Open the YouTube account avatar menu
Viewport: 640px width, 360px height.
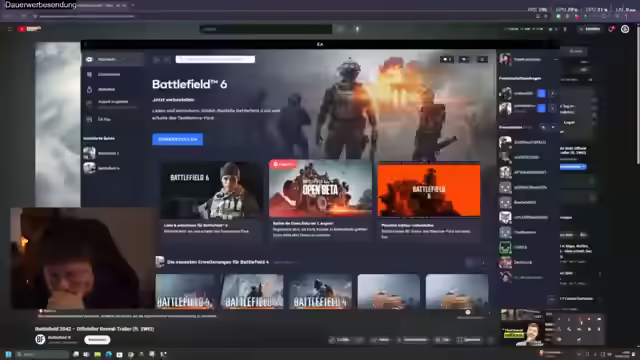[x=625, y=29]
